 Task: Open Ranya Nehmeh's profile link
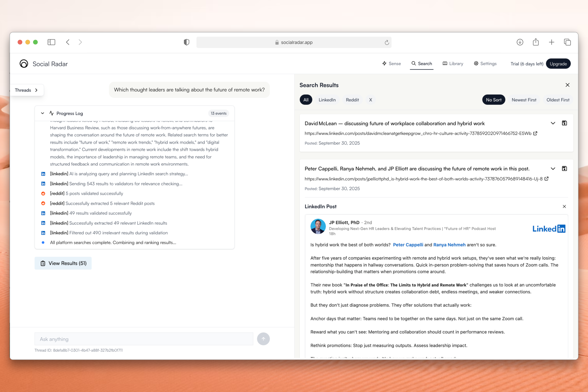[449, 245]
